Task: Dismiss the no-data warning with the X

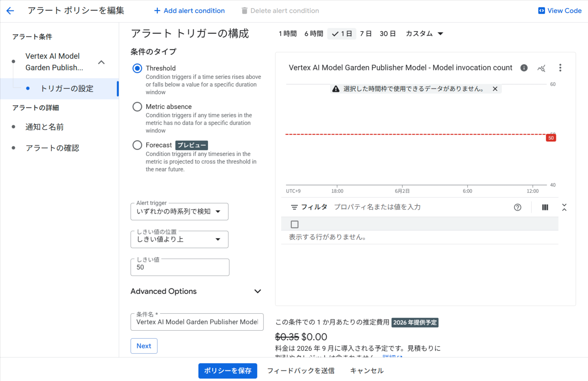Action: point(495,89)
